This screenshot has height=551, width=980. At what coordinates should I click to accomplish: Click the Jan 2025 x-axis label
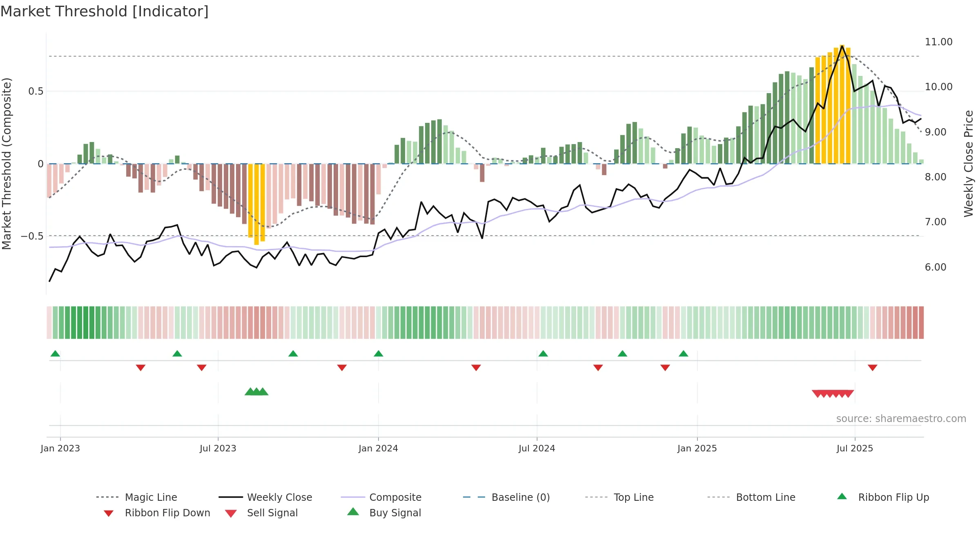pyautogui.click(x=697, y=448)
